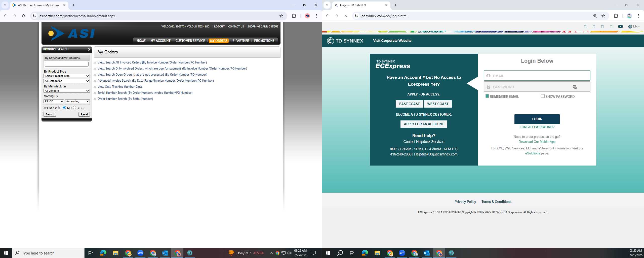Click the volume icon in the system tray
The width and height of the screenshot is (644, 258).
289,253
